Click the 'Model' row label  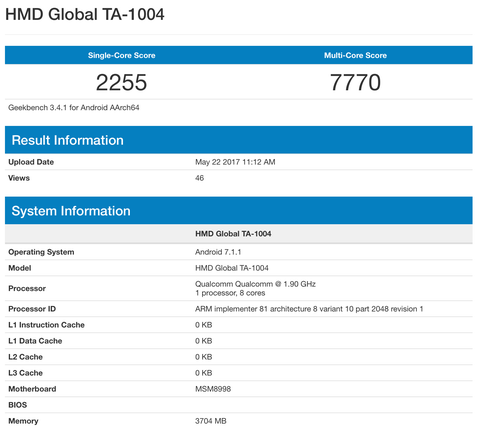20,268
